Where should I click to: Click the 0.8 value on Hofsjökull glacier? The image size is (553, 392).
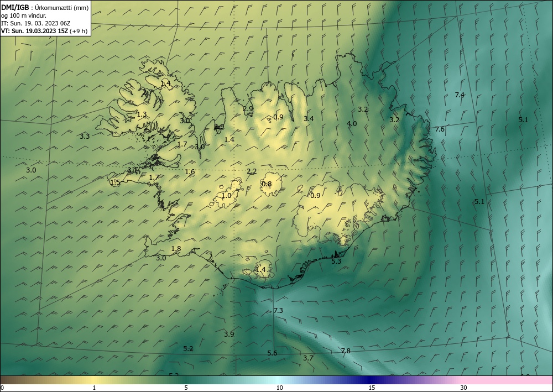267,184
